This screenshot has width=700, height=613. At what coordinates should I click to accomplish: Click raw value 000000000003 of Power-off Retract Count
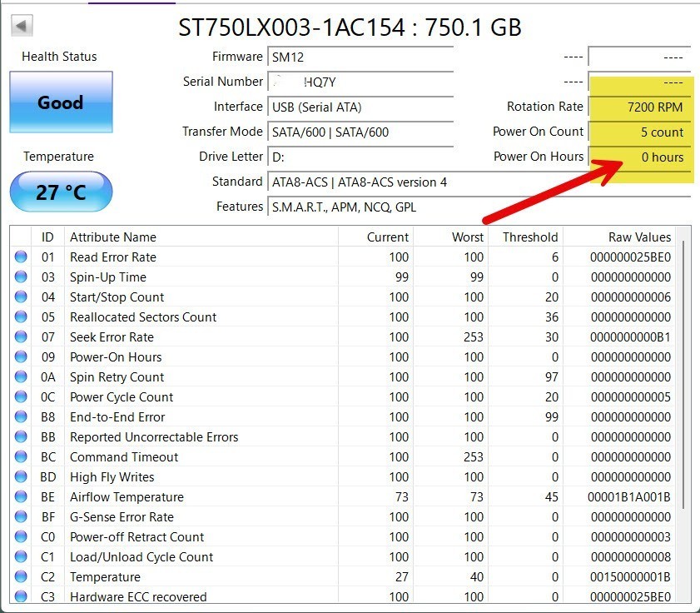[x=630, y=536]
